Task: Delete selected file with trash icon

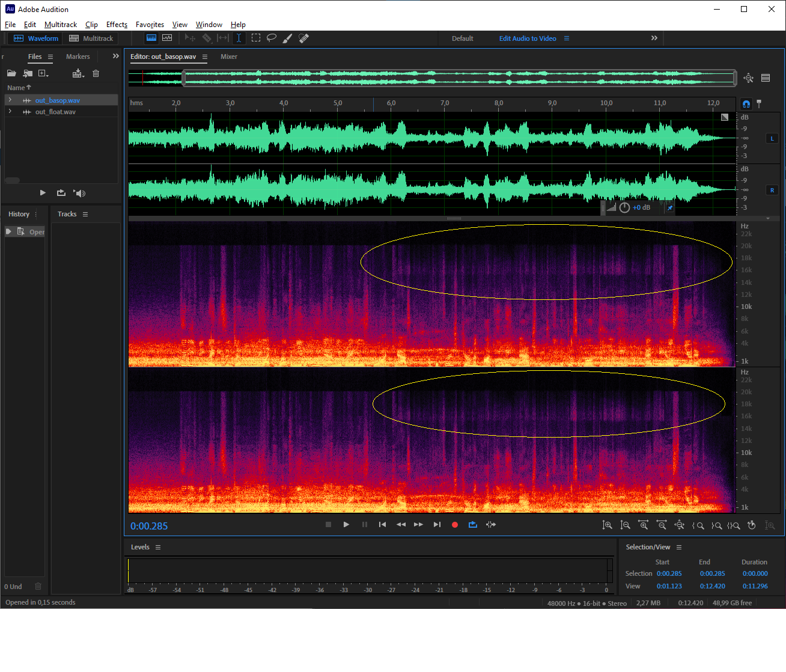Action: 96,73
